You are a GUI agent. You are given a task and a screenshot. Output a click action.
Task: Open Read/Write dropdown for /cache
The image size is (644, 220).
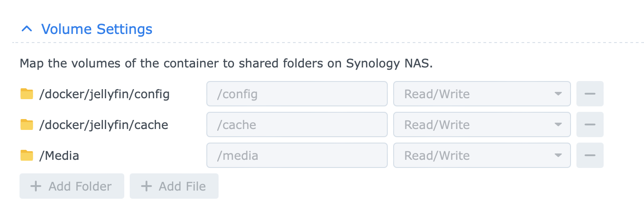click(482, 125)
